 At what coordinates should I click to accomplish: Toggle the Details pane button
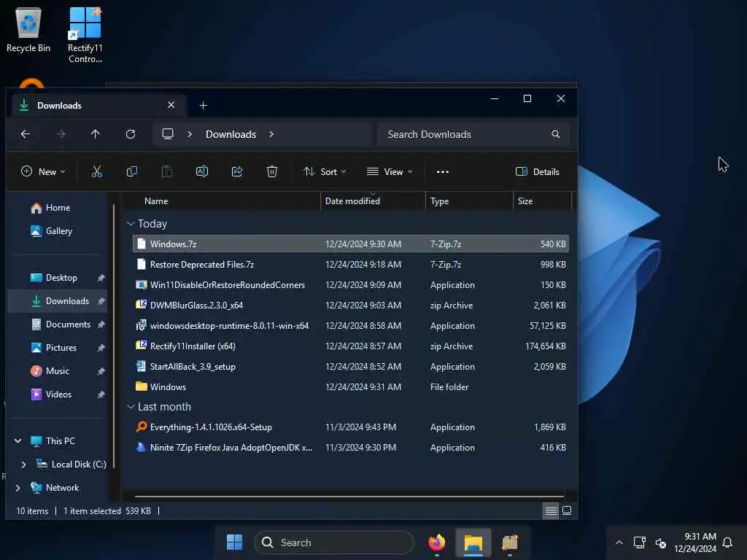point(538,172)
